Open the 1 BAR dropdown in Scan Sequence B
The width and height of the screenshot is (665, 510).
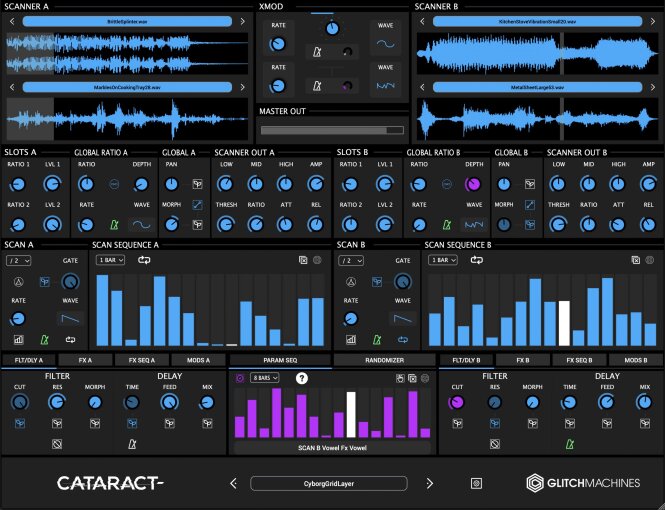tap(443, 260)
